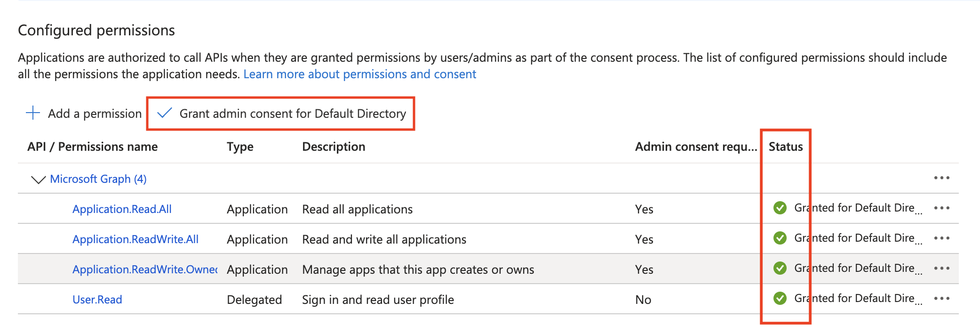This screenshot has height=335, width=980.
Task: Click the checkmark icon for Grant admin consent
Action: (x=164, y=113)
